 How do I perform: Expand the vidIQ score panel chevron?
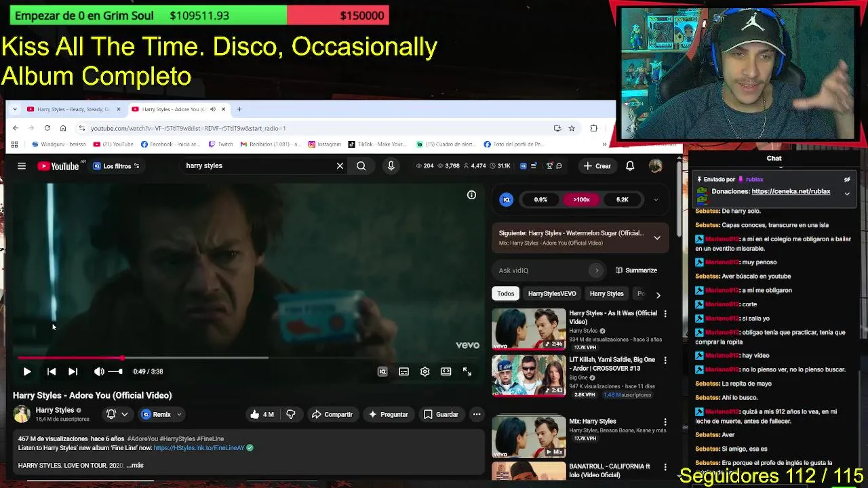point(656,200)
